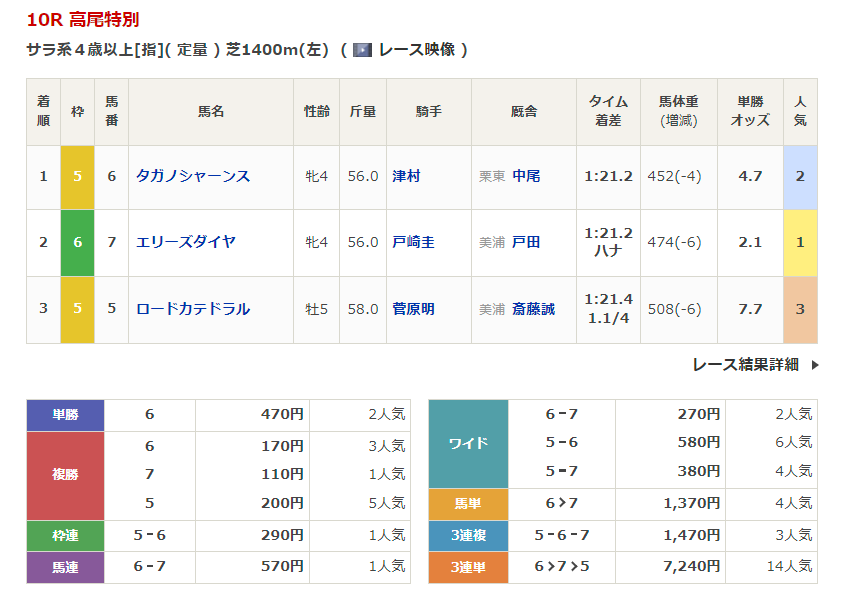The width and height of the screenshot is (843, 596).
Task: Open horse エリーズダイヤ profile
Action: click(x=186, y=242)
